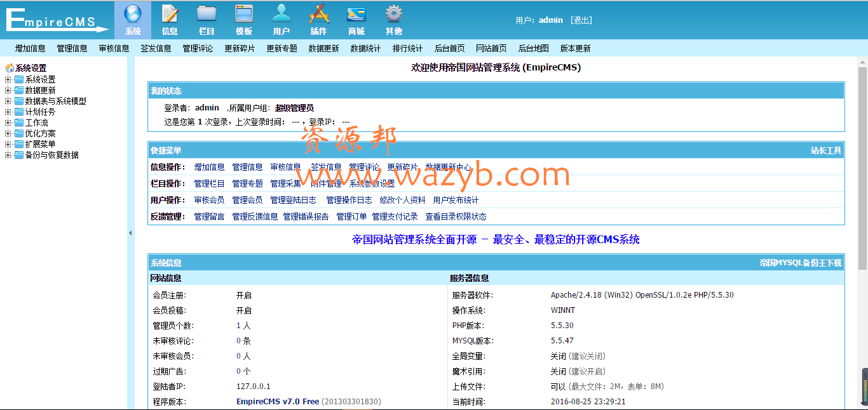Click MYSQL version value 5.5.47

pos(562,341)
